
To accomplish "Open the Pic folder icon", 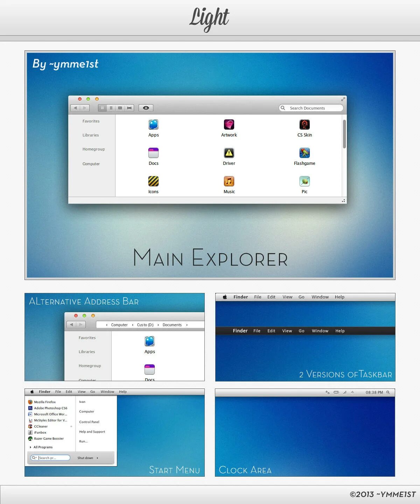I will pos(304,181).
